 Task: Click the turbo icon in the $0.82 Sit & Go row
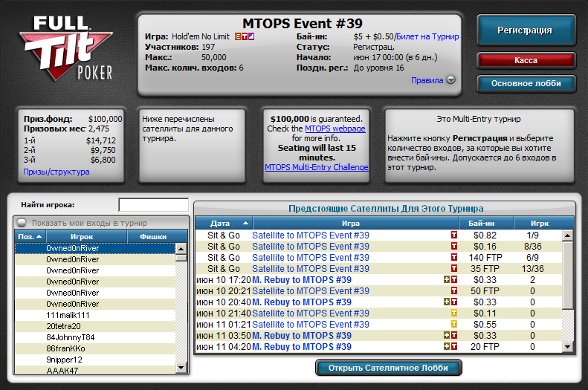[x=454, y=235]
